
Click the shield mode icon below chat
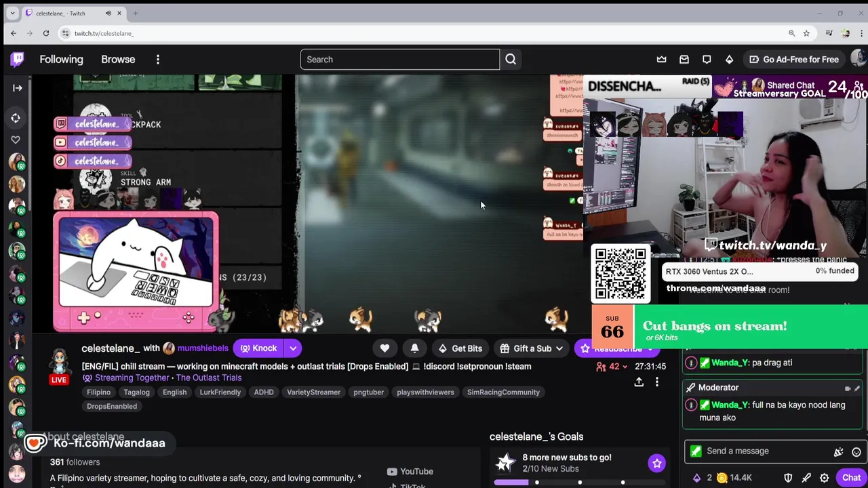(x=788, y=478)
